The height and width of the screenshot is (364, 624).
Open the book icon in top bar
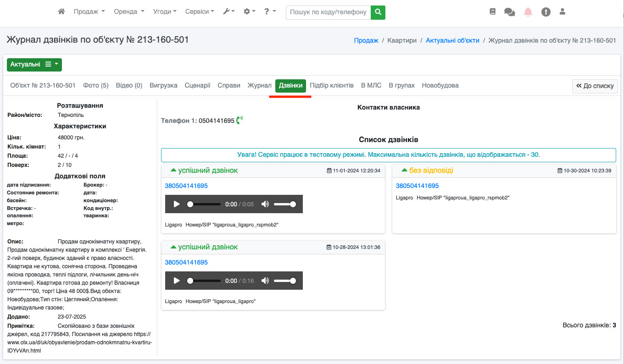[x=493, y=12]
